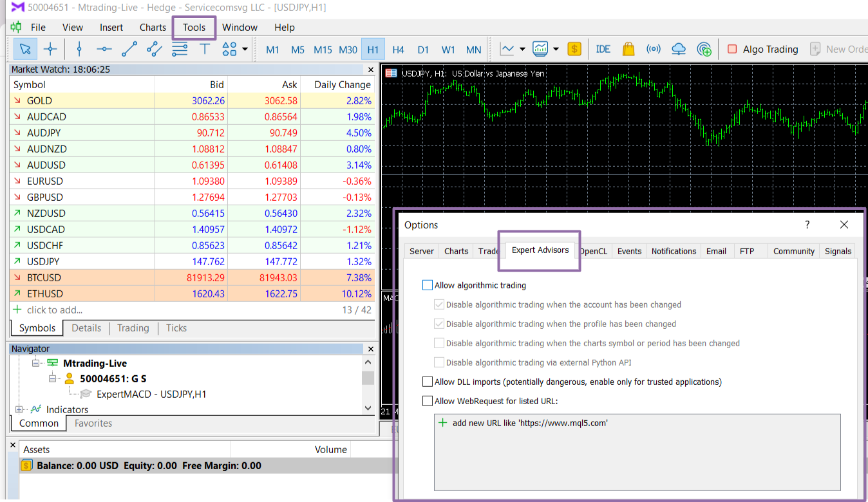Viewport: 868px width, 502px height.
Task: Open the Help menu
Action: point(284,27)
